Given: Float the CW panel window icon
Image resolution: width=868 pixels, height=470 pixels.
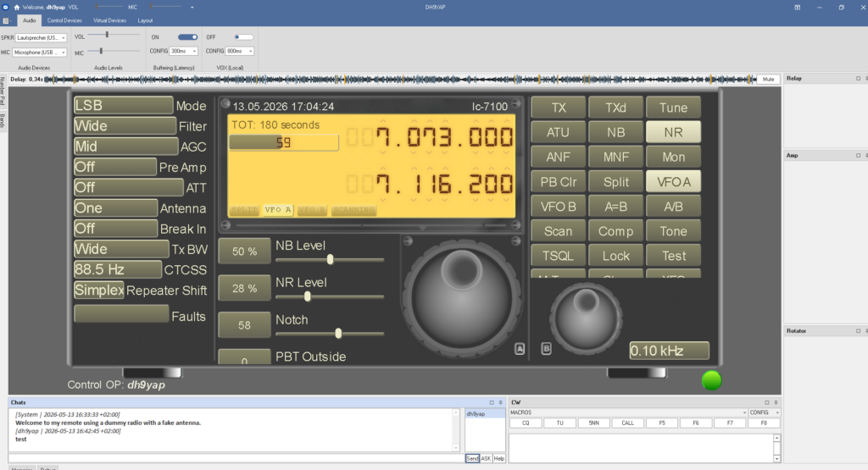Looking at the screenshot, I should (x=766, y=402).
